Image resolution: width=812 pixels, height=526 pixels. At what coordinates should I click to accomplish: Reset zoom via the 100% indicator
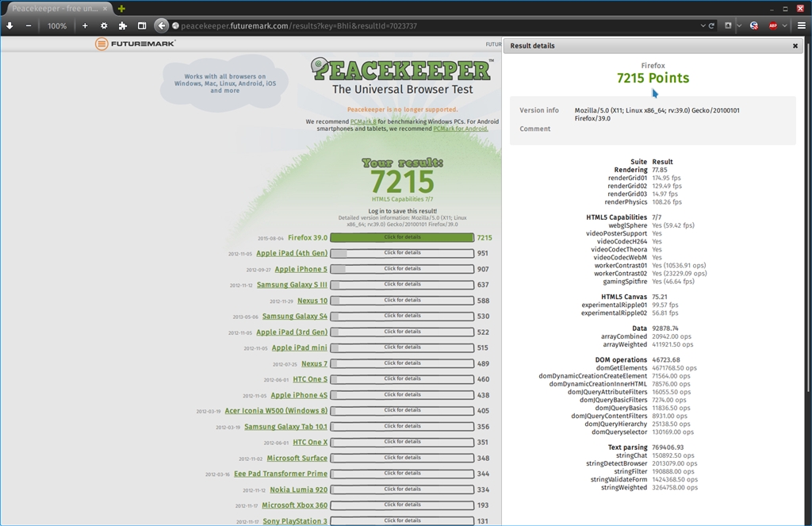tap(57, 26)
